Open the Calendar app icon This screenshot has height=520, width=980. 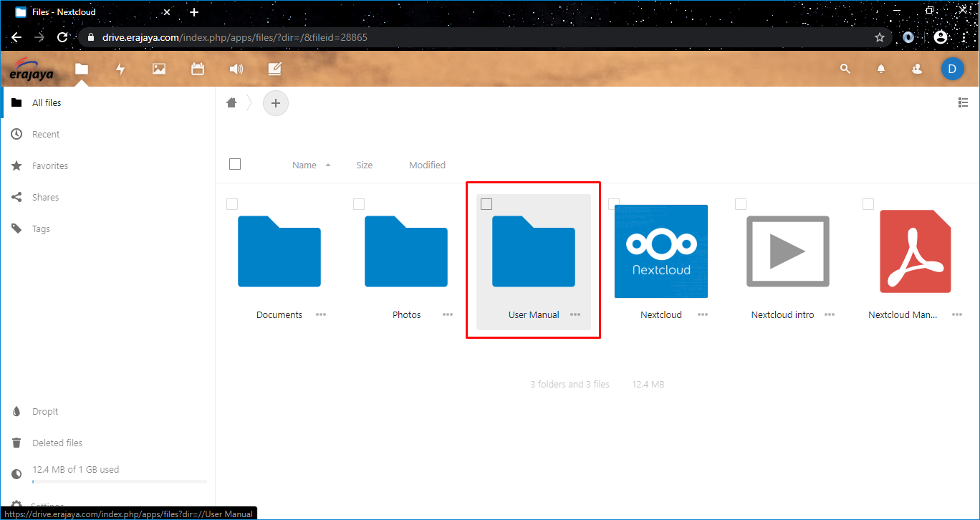pyautogui.click(x=198, y=69)
